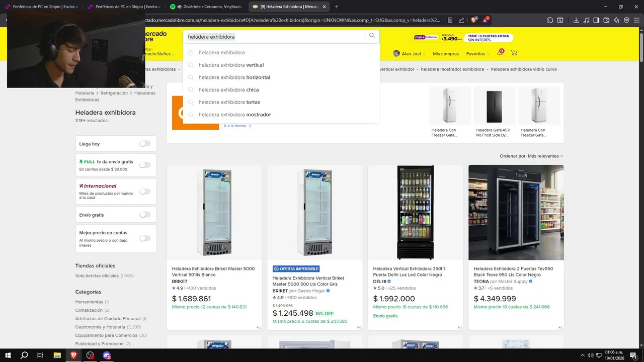Click the Brave Shields lion icon
Viewport: 644px width, 362px height.
coord(473,20)
